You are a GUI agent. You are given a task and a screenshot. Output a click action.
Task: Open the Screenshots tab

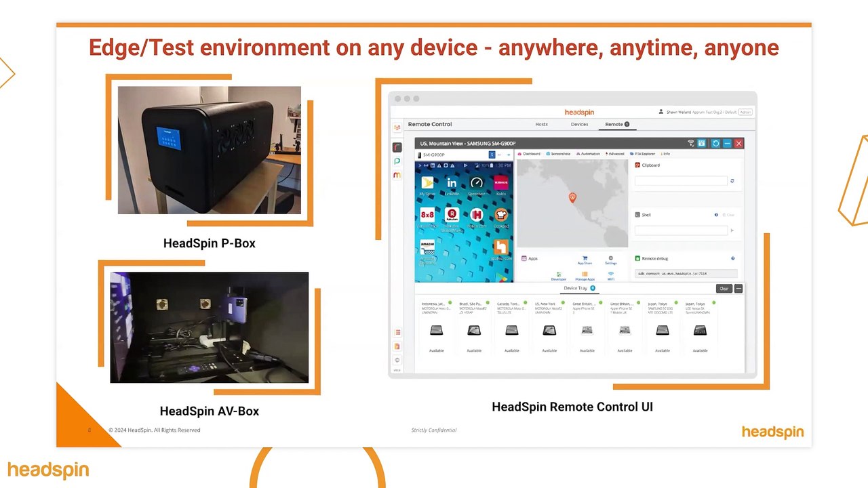[x=558, y=154]
